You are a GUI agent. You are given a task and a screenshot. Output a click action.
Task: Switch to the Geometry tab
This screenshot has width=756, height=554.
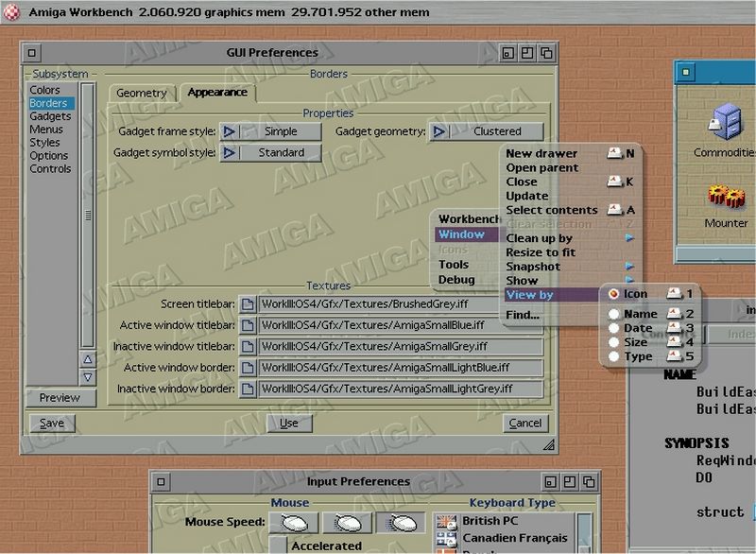tap(142, 93)
